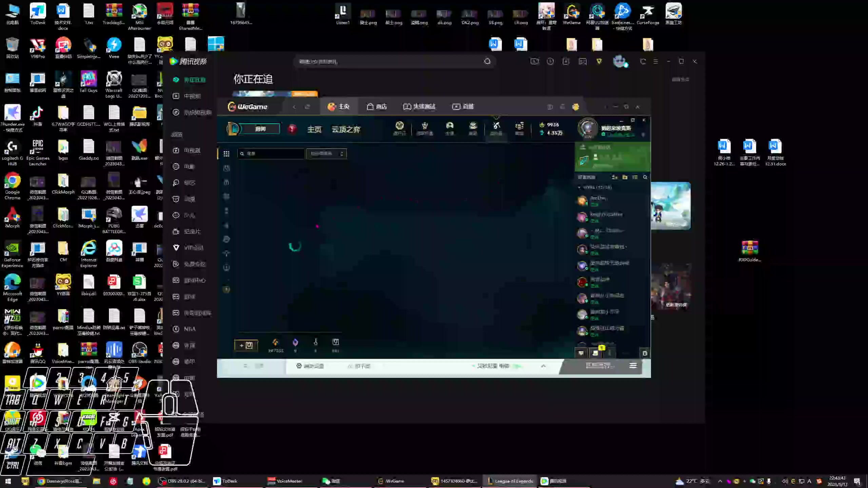Open 电视剧 in Tencent Video sidebar

[x=187, y=150]
